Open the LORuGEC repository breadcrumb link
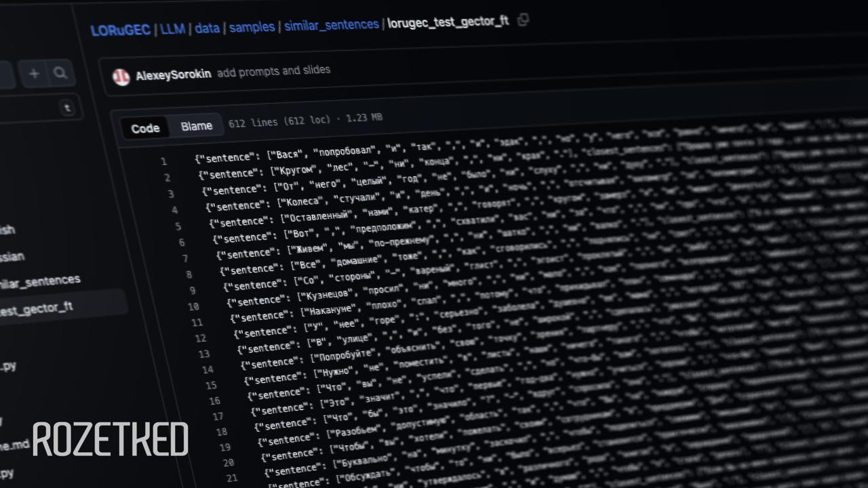 pos(120,30)
